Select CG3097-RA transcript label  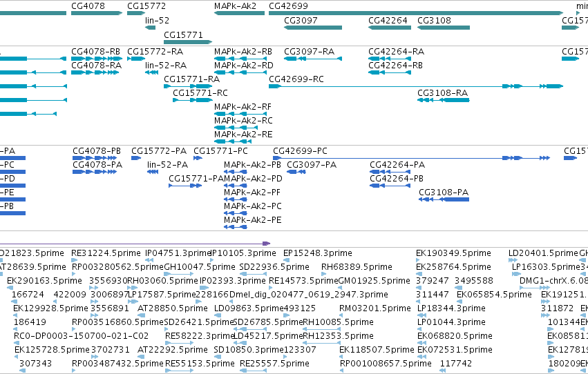pos(309,51)
